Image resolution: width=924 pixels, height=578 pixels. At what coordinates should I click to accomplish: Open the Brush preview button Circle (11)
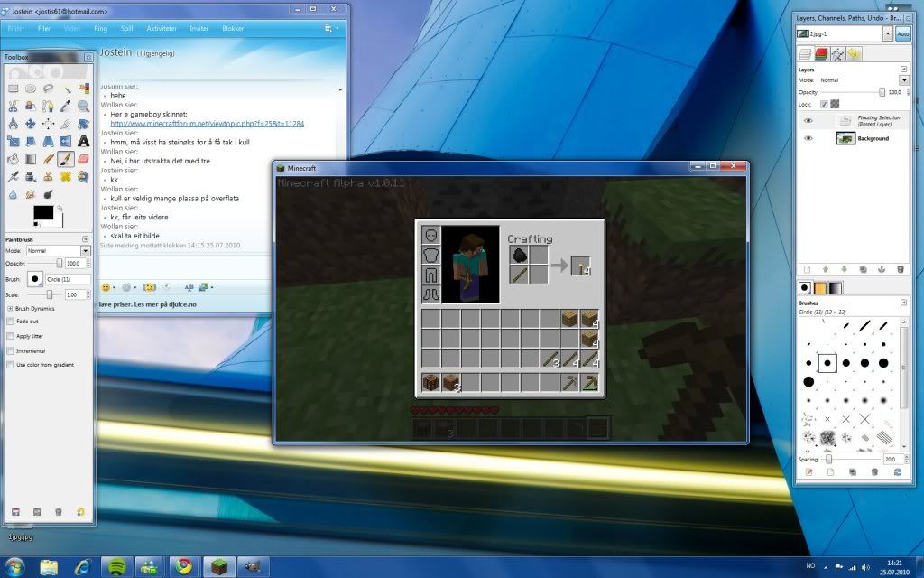pyautogui.click(x=34, y=279)
